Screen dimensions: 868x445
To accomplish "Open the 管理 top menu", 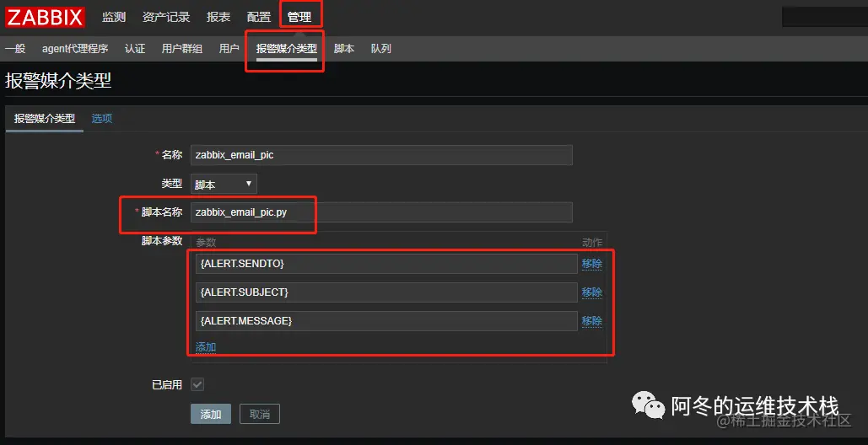I will [x=299, y=17].
